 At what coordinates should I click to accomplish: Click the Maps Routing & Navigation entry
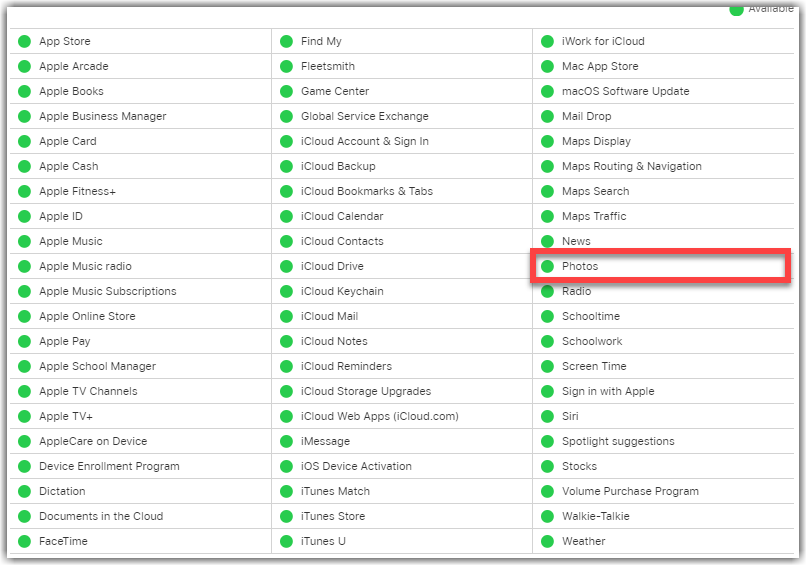(631, 167)
